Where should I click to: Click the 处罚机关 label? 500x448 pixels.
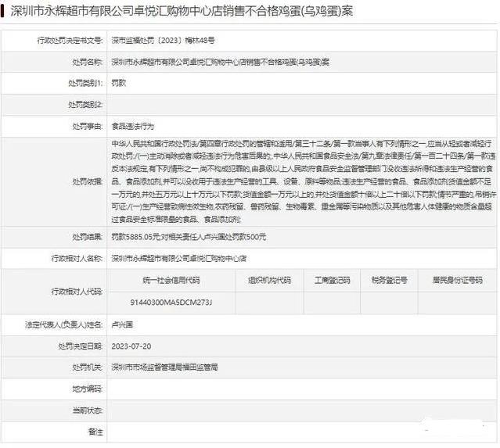pos(87,367)
